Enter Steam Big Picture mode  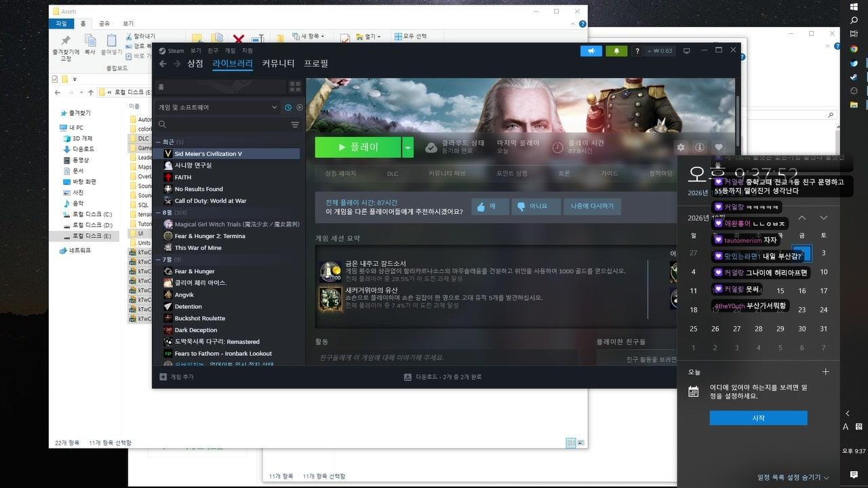[x=686, y=51]
